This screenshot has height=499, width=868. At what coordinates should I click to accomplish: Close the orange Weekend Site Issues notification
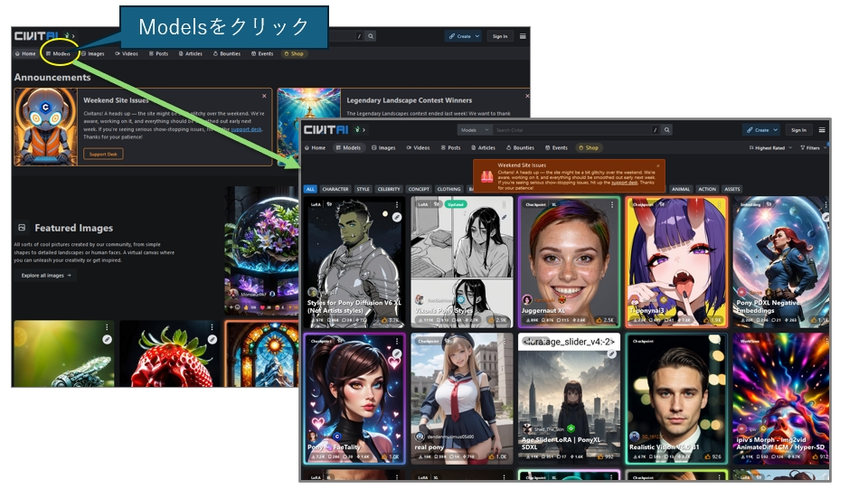tap(657, 165)
